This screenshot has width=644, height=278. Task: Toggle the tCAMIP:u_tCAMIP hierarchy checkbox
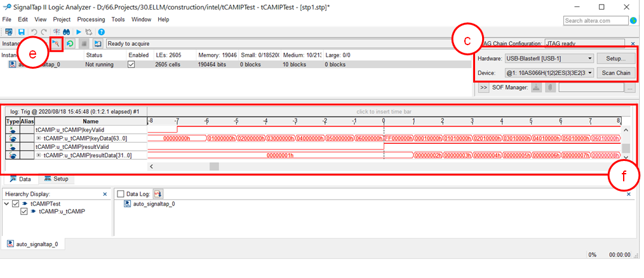[24, 212]
